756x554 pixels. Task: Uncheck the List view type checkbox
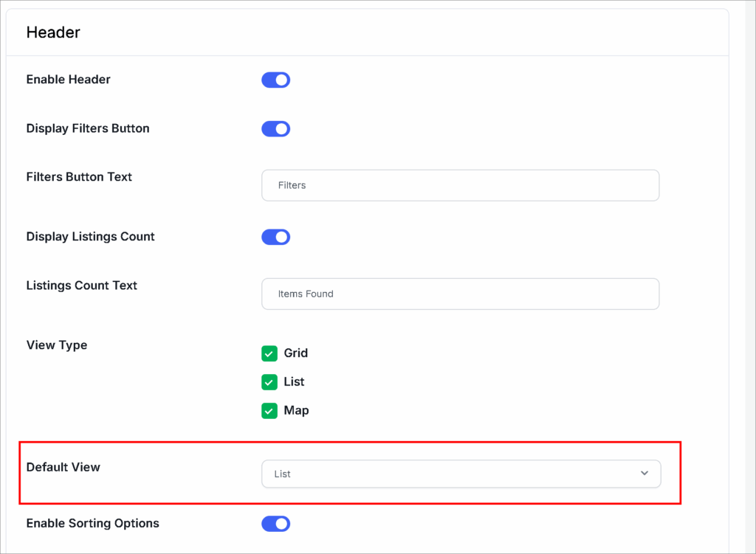click(x=269, y=382)
